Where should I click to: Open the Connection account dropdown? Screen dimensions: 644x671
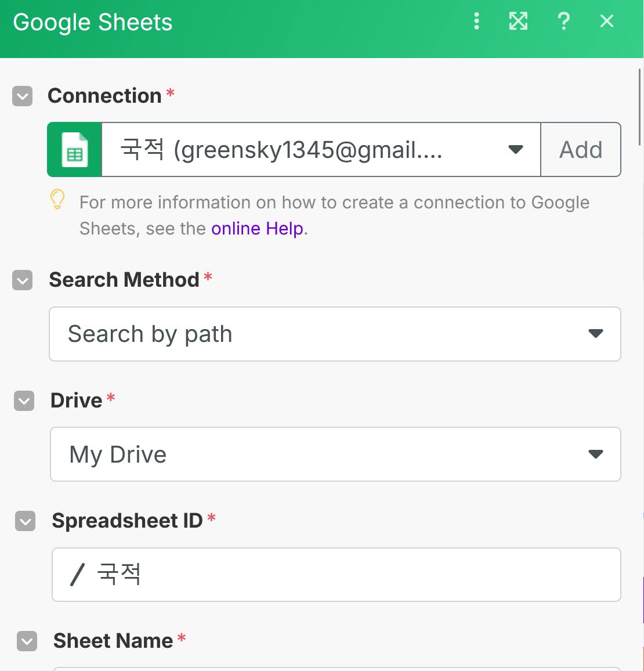(x=321, y=149)
